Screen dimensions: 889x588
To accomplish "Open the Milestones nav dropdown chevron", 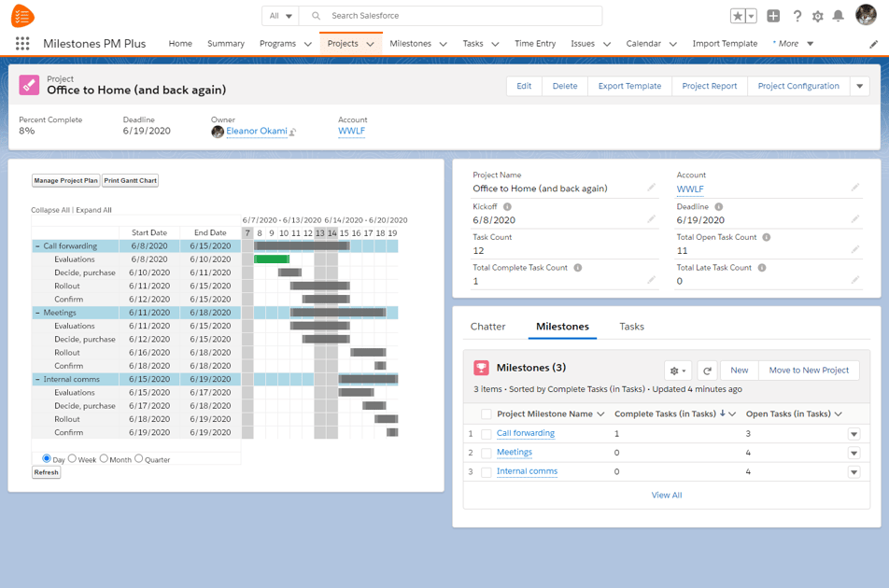I will 444,44.
